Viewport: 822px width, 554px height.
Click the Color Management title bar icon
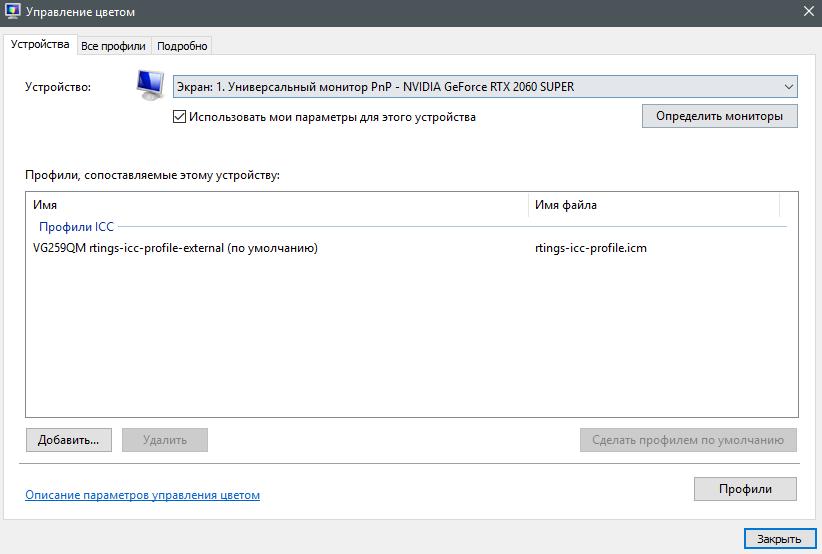coord(14,12)
